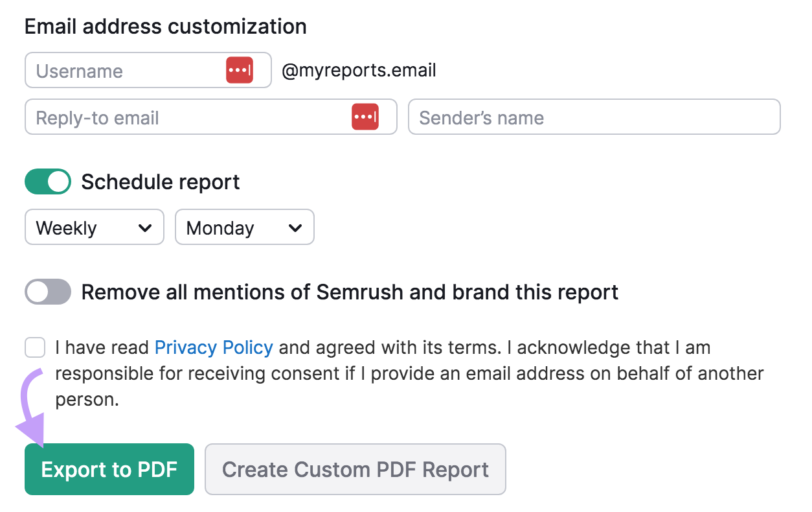Click inside the Username input field
Screen dimensions: 812x512
[x=117, y=69]
